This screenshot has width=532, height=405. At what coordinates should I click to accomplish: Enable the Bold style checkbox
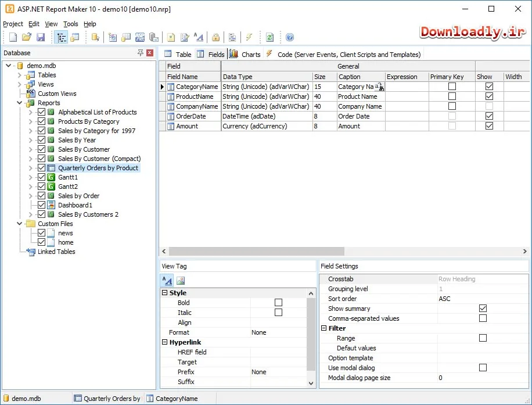[x=278, y=303]
